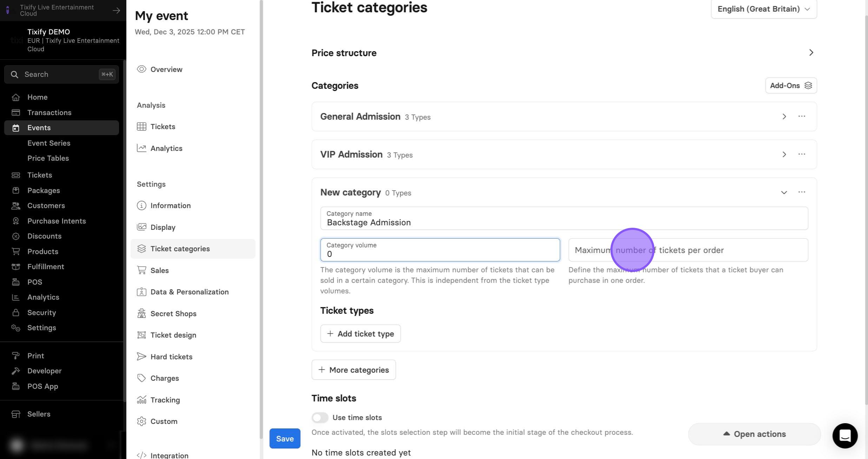Open Overview with the eye icon
Viewport: 868px width, 459px height.
[x=160, y=69]
